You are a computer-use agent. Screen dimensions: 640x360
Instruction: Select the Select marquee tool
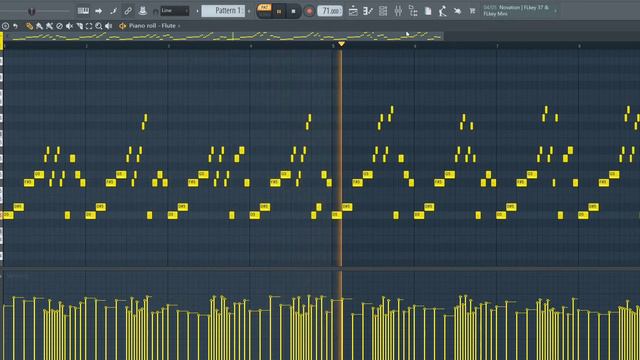[89, 26]
